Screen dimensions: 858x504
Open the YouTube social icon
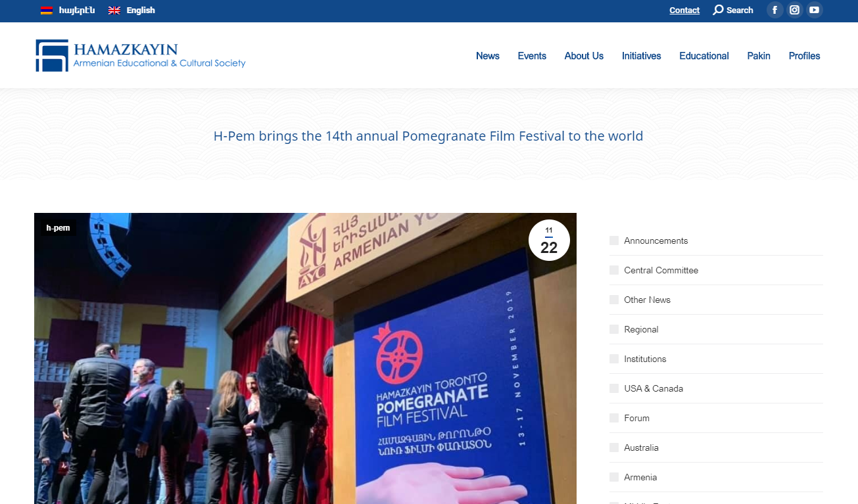click(x=815, y=10)
